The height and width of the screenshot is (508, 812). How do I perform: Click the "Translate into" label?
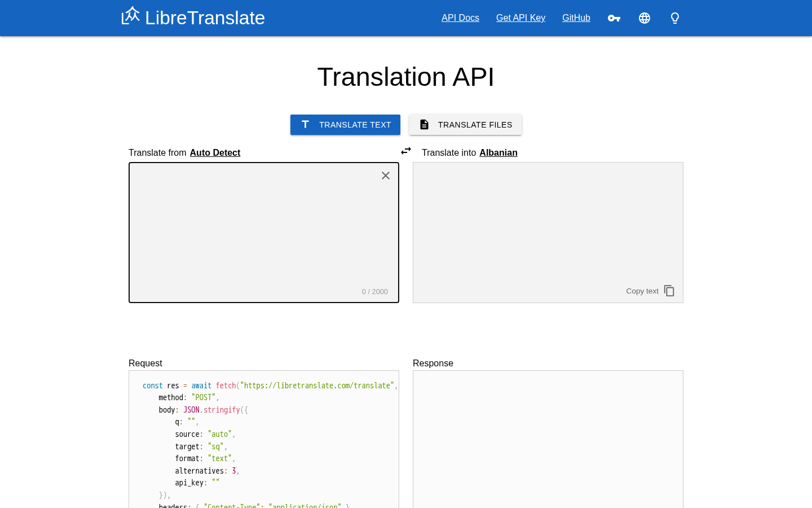click(449, 152)
